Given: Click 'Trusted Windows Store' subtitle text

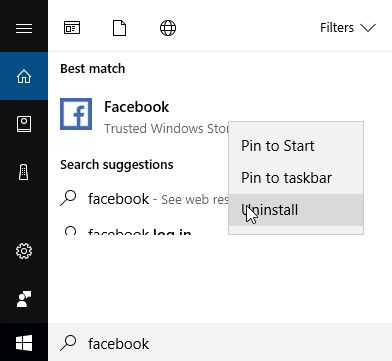Looking at the screenshot, I should pyautogui.click(x=166, y=129).
